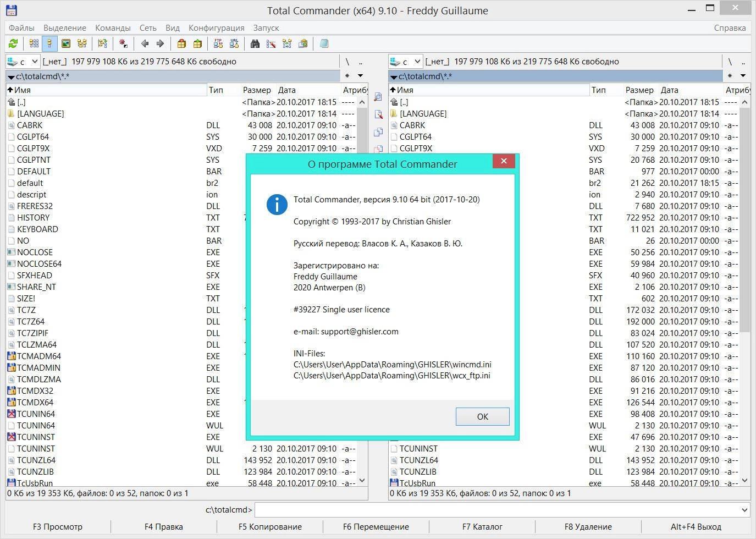Open the Команды menu
756x539 pixels.
pyautogui.click(x=113, y=28)
